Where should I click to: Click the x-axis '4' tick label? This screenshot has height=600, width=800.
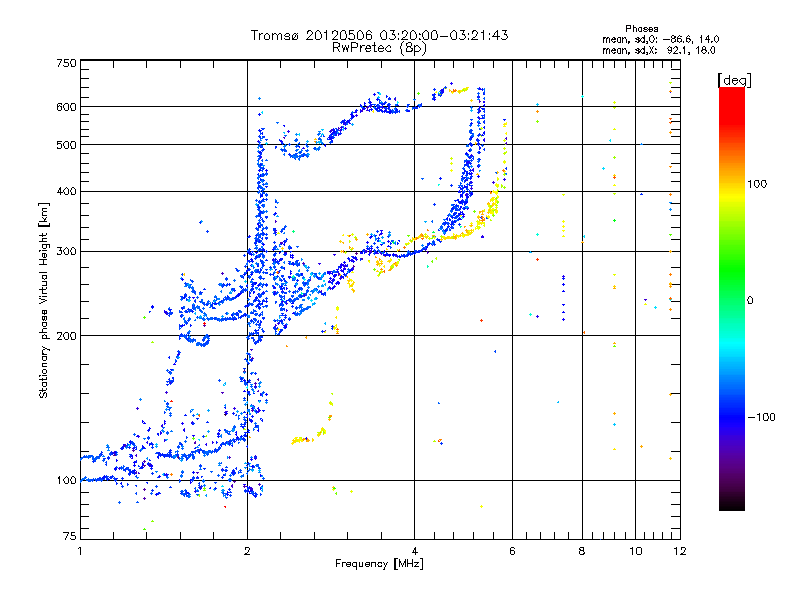click(414, 551)
